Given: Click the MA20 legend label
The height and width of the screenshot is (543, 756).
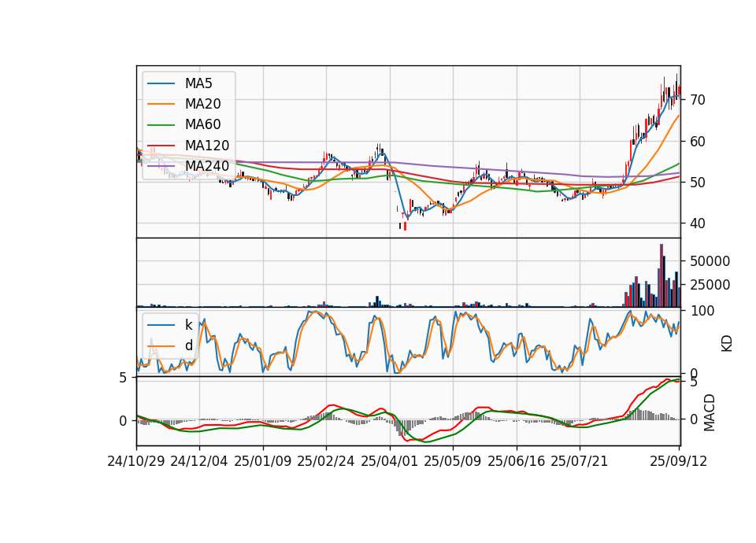Looking at the screenshot, I should pyautogui.click(x=202, y=104).
